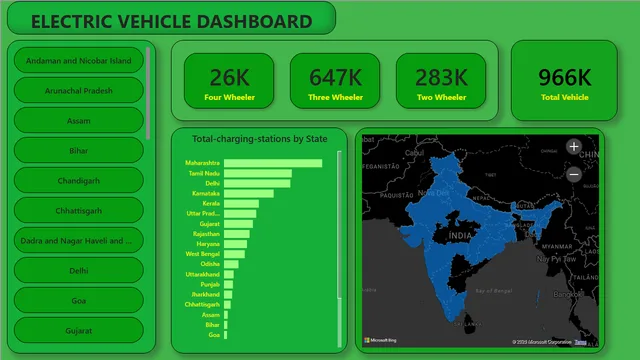Filter by Chhattisgarh in state slicer
The height and width of the screenshot is (360, 640).
click(x=79, y=211)
